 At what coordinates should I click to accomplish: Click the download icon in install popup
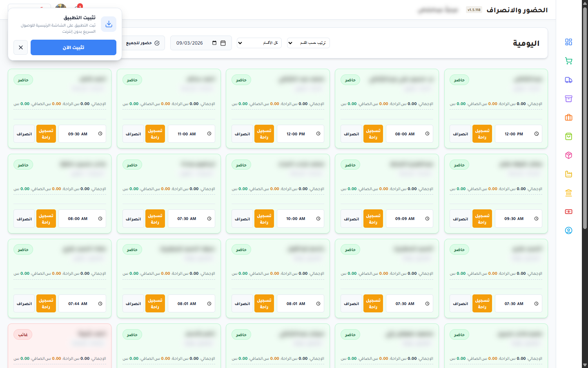109,24
